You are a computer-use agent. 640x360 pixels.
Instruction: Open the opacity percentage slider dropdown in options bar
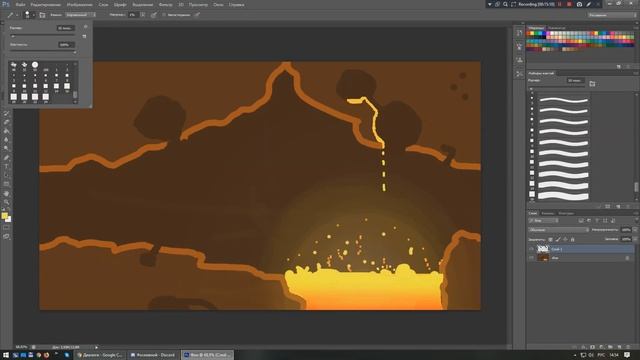click(x=143, y=15)
